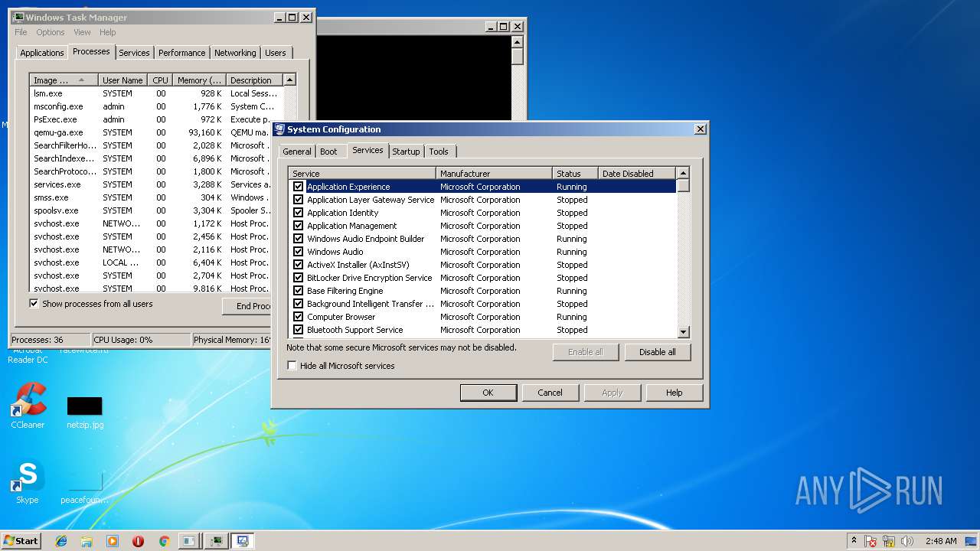Sort processes by User Name column

[123, 80]
